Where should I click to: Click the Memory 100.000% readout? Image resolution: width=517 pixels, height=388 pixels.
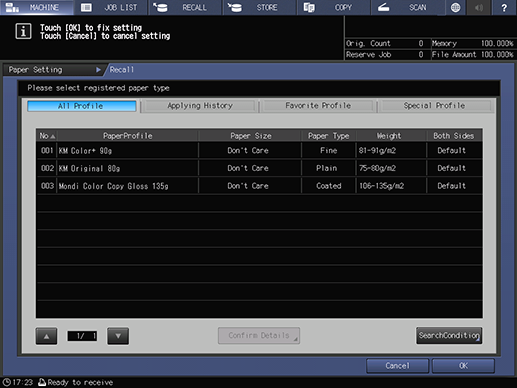point(473,43)
